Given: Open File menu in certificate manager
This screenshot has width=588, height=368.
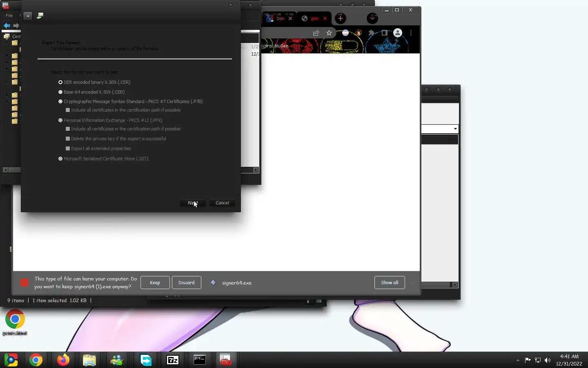Looking at the screenshot, I should coord(9,15).
